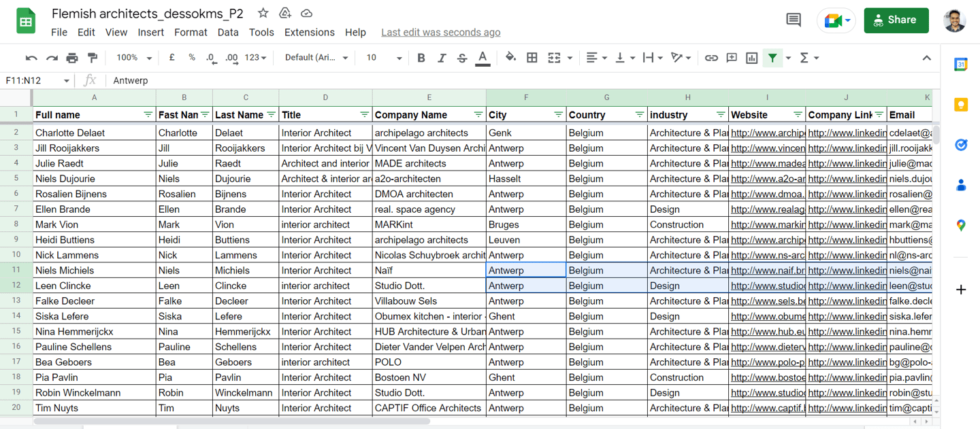Insert comment toolbar icon

pyautogui.click(x=732, y=58)
